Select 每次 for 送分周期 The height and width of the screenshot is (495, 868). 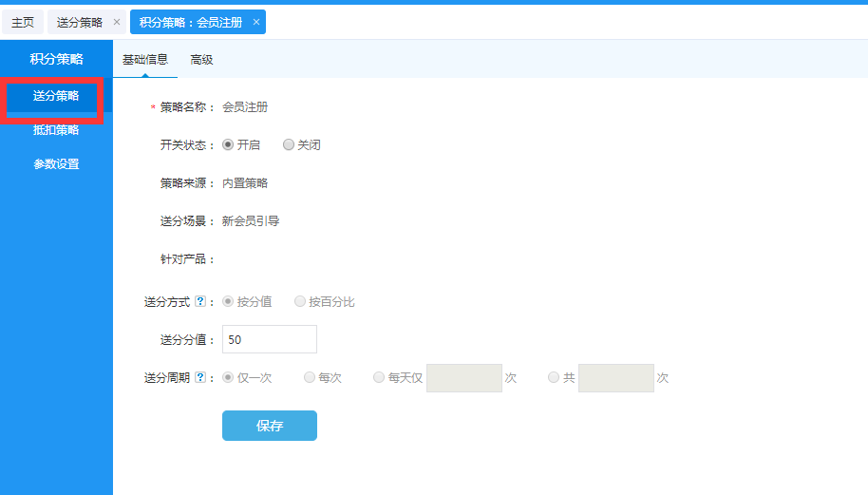(310, 378)
